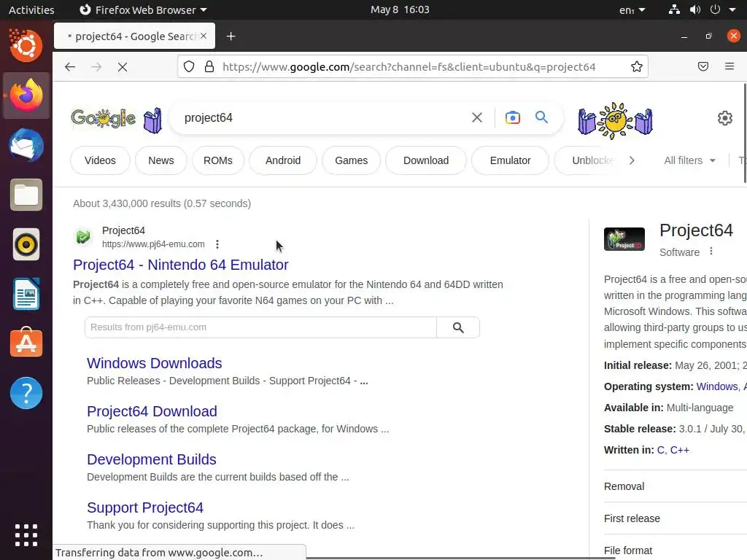747x560 pixels.
Task: Click the sun and books doodle image
Action: pyautogui.click(x=615, y=120)
